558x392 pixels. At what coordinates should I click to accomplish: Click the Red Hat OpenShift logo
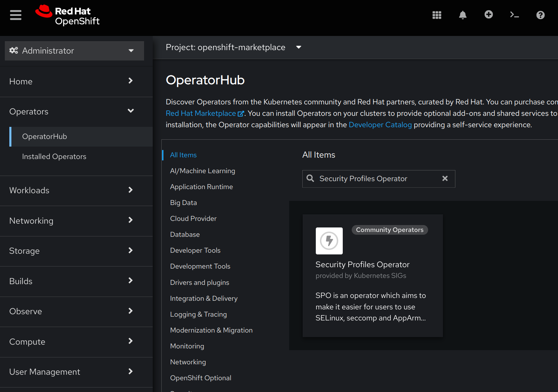point(67,16)
